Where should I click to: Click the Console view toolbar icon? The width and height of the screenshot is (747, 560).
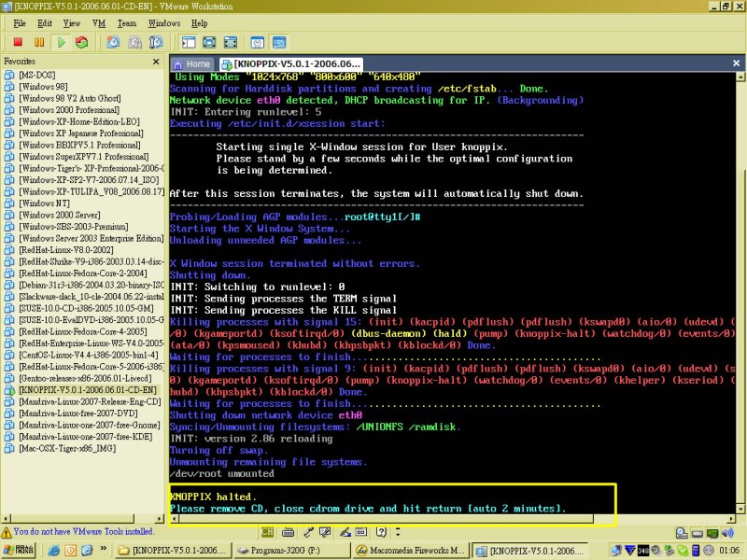(x=279, y=42)
